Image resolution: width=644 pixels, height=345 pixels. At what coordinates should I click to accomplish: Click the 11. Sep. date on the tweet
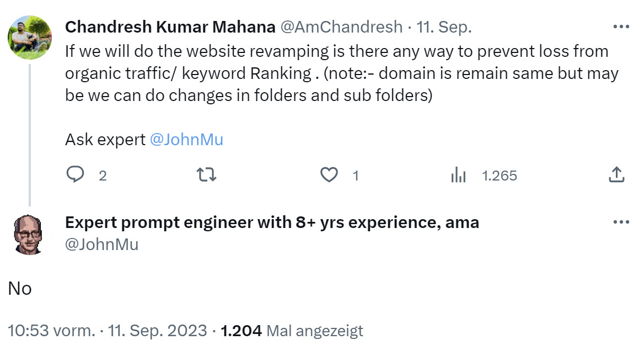pyautogui.click(x=444, y=26)
